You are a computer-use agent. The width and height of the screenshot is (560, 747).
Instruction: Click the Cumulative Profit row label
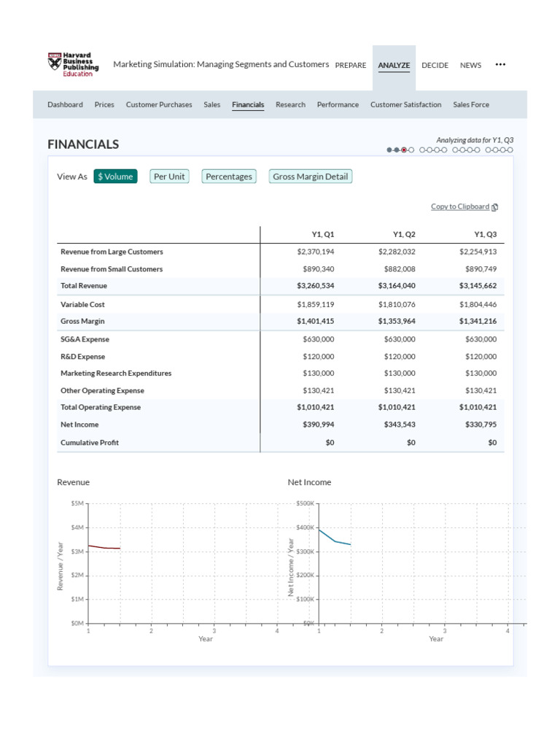(x=90, y=443)
